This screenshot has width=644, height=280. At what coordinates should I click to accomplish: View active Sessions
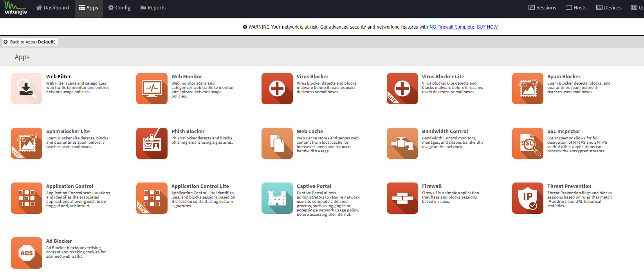542,8
